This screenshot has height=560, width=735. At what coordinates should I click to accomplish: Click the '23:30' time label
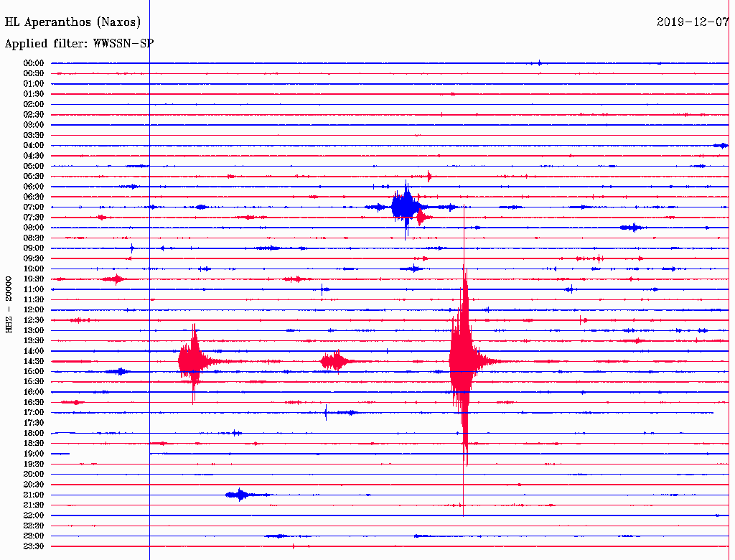(x=34, y=546)
